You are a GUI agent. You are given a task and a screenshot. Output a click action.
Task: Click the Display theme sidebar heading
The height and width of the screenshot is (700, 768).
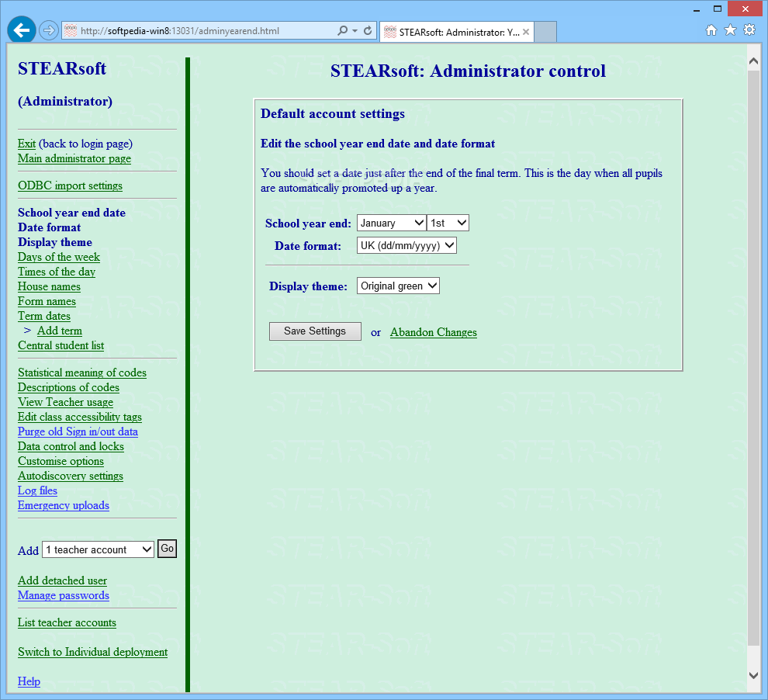click(55, 242)
